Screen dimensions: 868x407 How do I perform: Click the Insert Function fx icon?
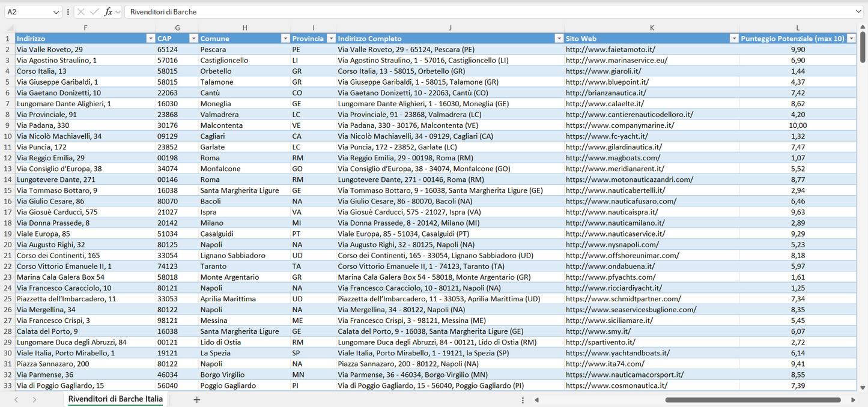pos(108,12)
